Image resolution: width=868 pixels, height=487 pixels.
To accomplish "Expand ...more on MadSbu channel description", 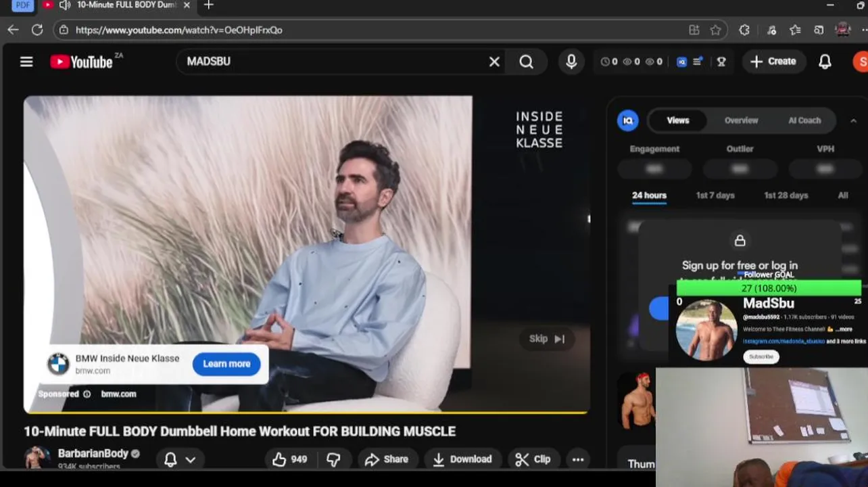I will 844,329.
